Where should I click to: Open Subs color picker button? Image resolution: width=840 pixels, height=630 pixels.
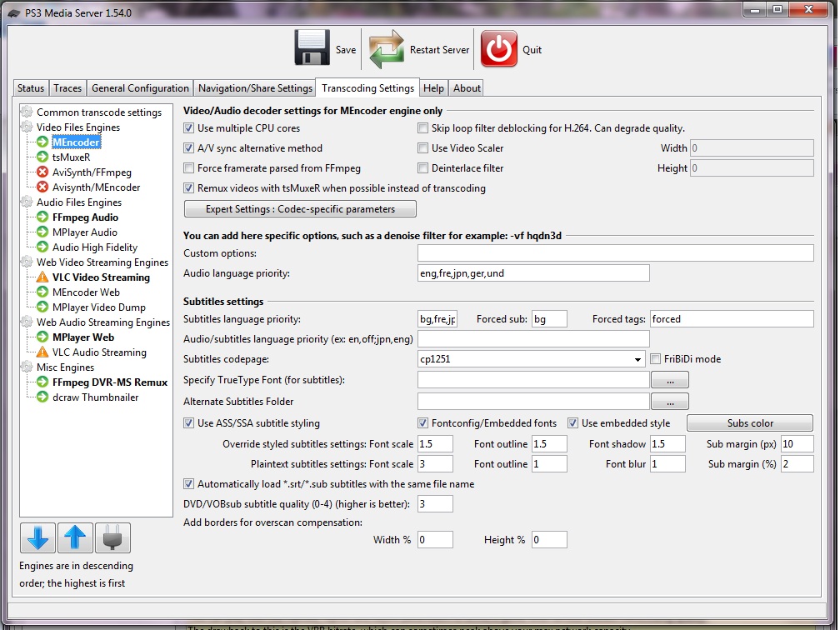749,423
